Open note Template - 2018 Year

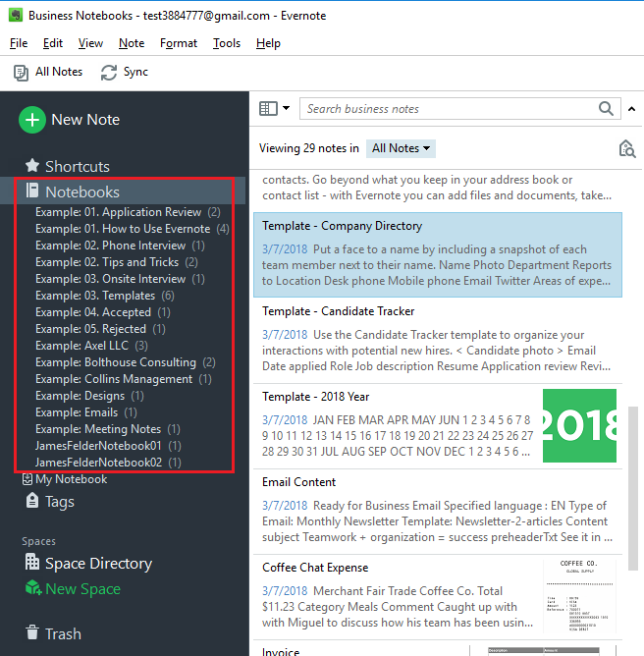(x=438, y=426)
